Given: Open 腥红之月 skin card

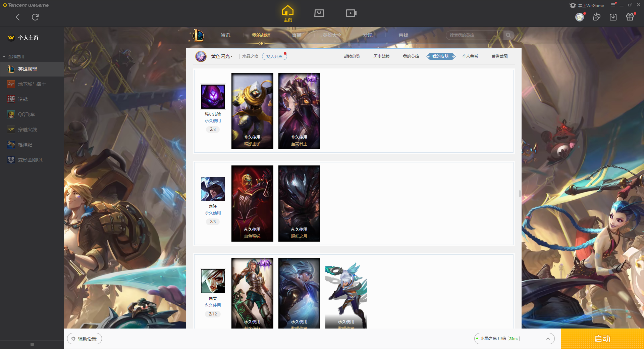Looking at the screenshot, I should (299, 203).
